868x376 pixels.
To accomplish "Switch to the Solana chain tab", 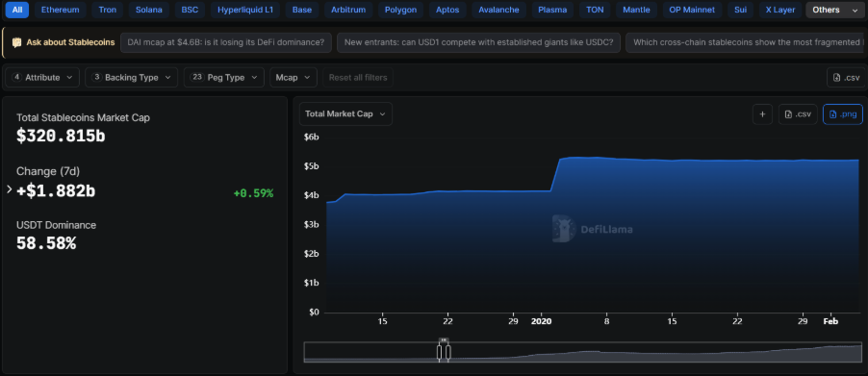I will click(x=149, y=10).
